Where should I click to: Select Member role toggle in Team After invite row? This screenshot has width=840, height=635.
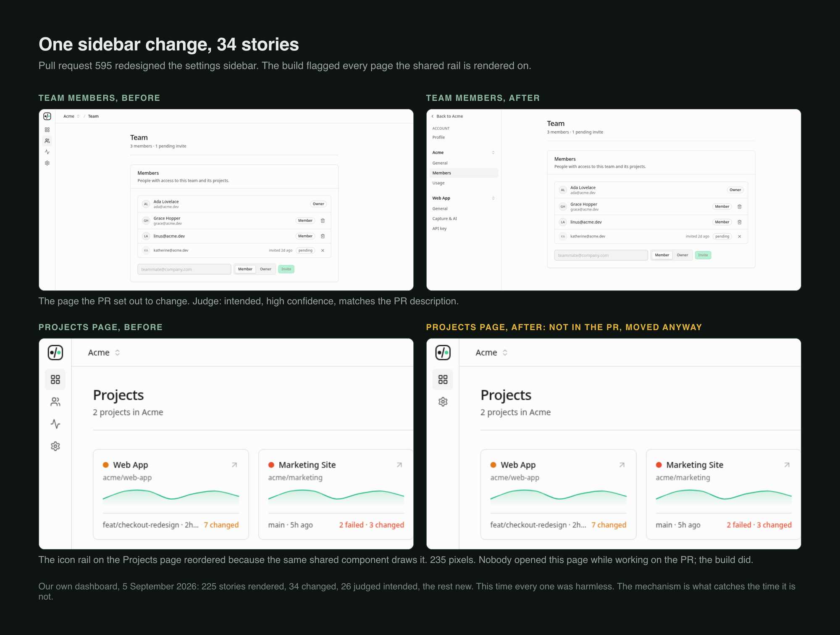(x=662, y=255)
